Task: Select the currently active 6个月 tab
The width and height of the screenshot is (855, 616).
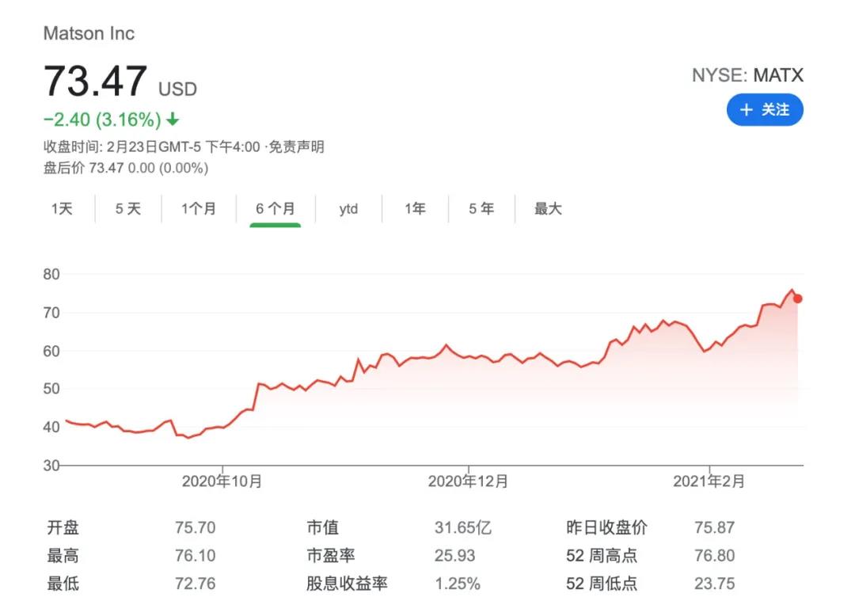Action: pos(272,208)
